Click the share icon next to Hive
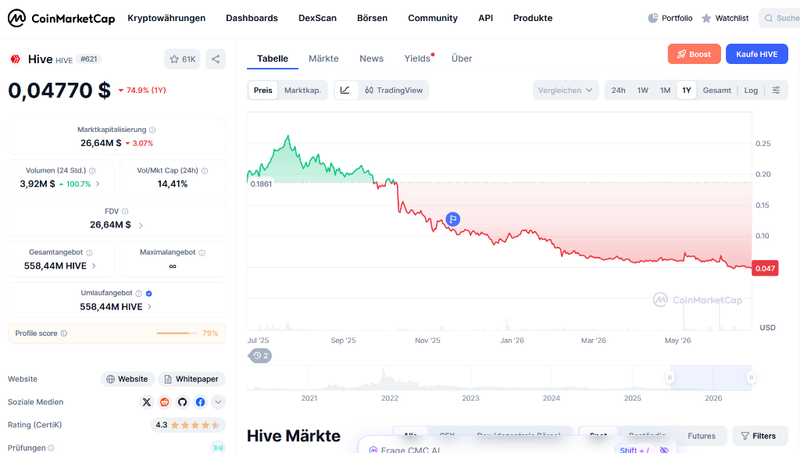 [x=215, y=59]
